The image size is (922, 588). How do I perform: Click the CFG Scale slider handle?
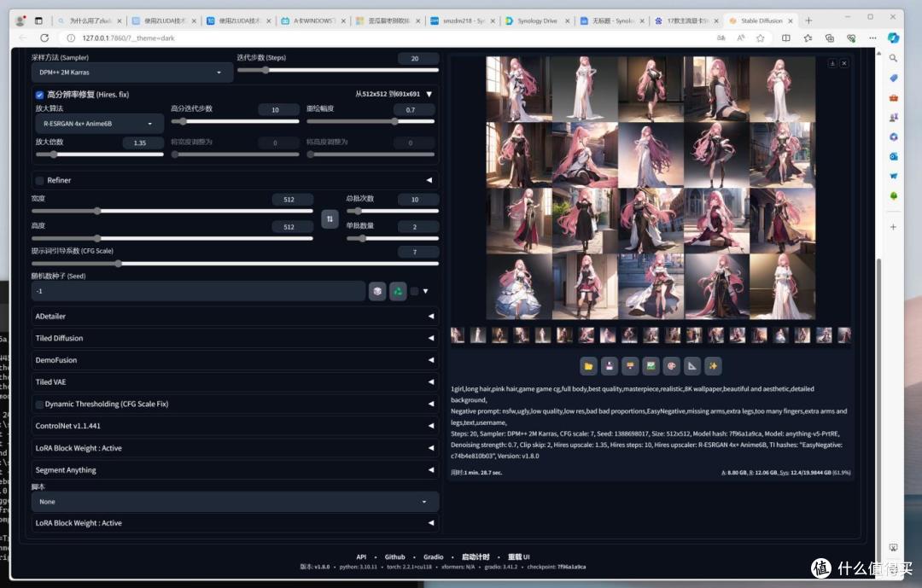pyautogui.click(x=118, y=264)
